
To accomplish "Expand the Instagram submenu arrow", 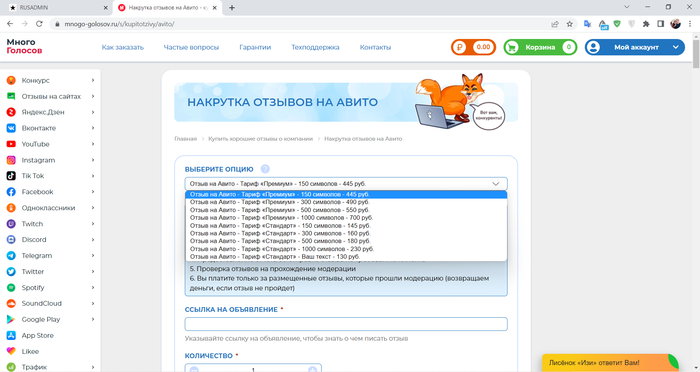I will 93,160.
